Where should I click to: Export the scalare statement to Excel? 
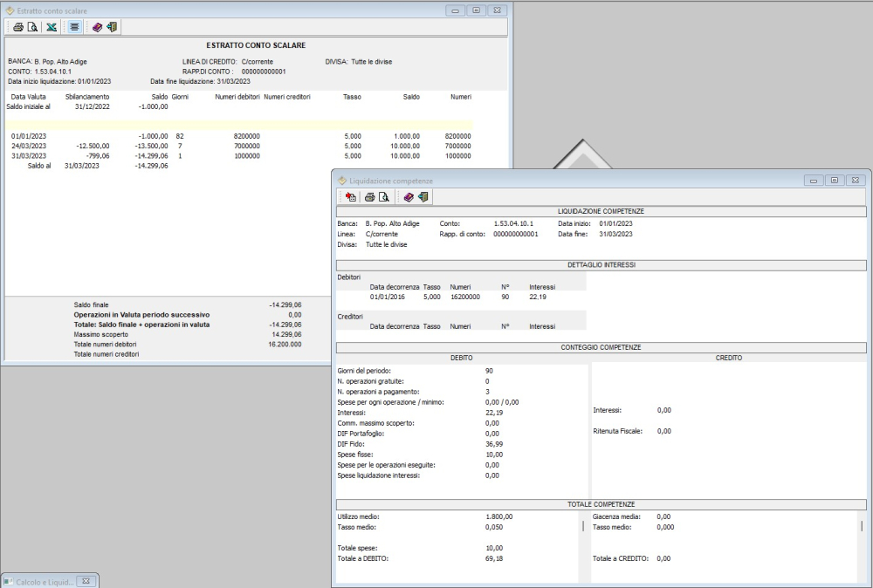point(52,27)
